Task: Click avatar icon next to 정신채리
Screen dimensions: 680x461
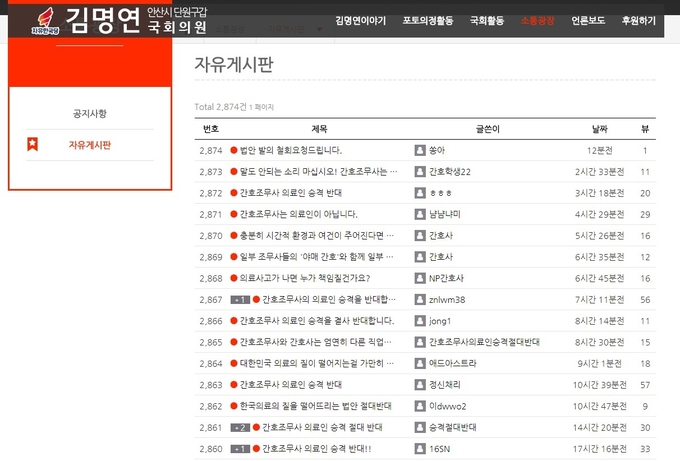Action: tap(420, 385)
